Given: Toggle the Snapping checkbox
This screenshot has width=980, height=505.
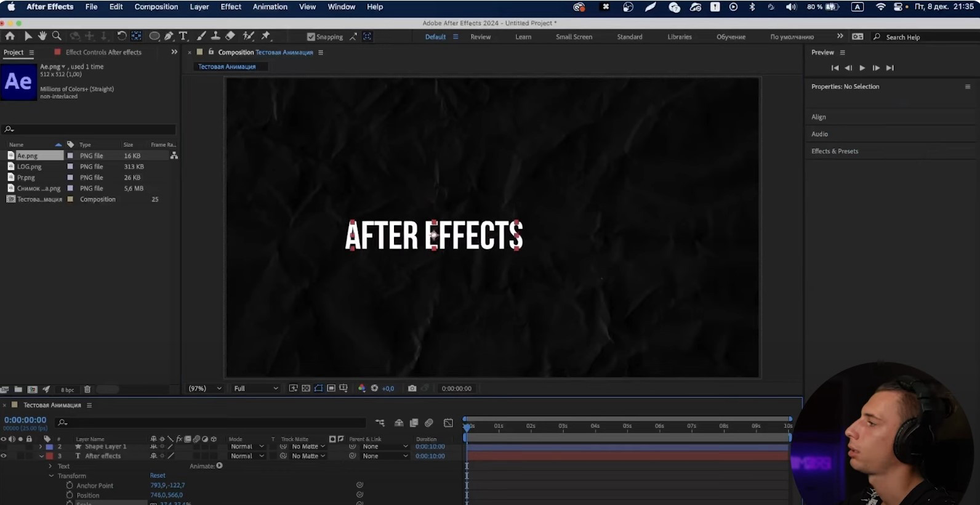Looking at the screenshot, I should pyautogui.click(x=311, y=37).
